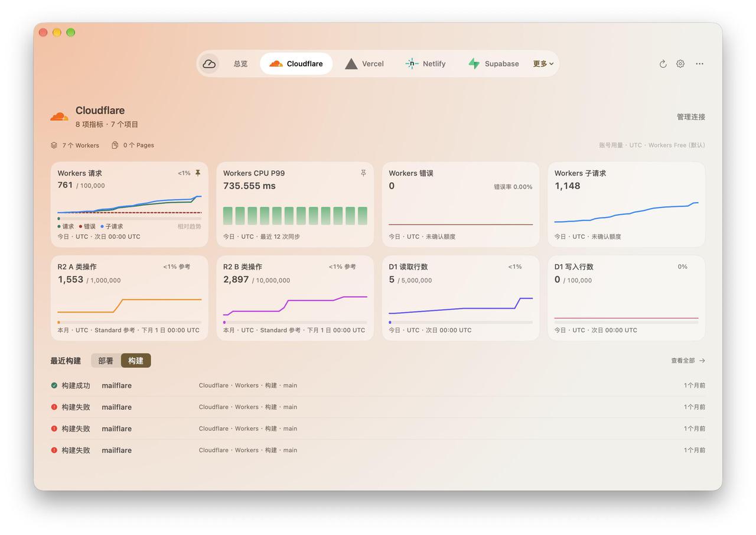Click the green success icon on 构建成功 row
This screenshot has height=535, width=756.
coord(54,385)
